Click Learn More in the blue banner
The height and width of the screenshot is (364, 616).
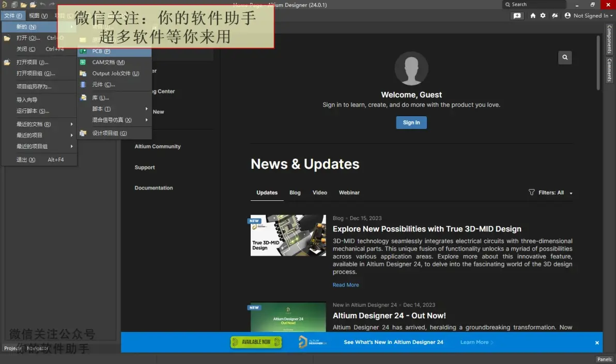(476, 342)
